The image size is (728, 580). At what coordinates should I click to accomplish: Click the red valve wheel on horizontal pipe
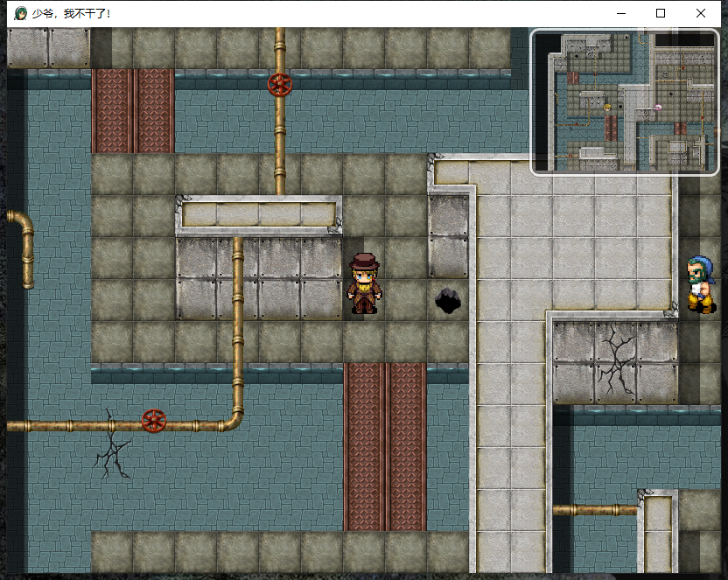point(154,421)
